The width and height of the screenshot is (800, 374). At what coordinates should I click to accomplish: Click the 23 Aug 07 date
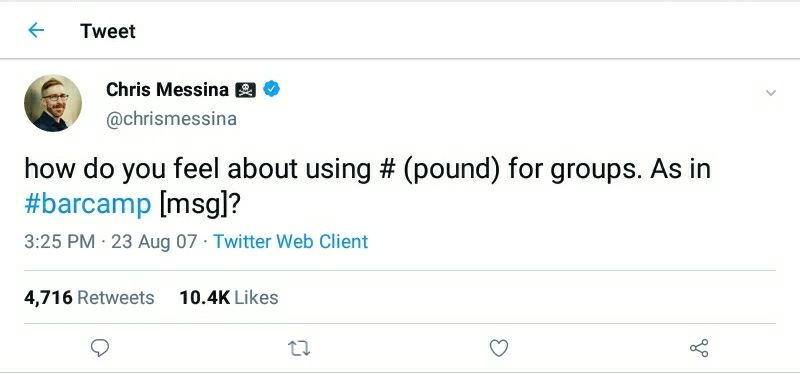pyautogui.click(x=154, y=241)
